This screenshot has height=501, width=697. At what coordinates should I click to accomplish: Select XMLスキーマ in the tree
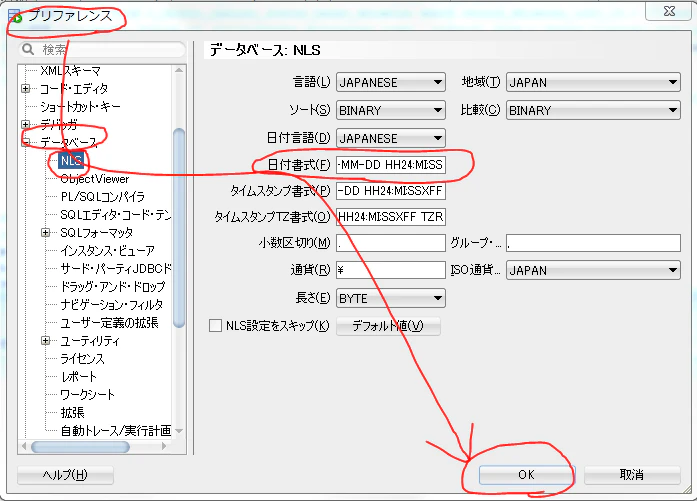click(x=70, y=71)
